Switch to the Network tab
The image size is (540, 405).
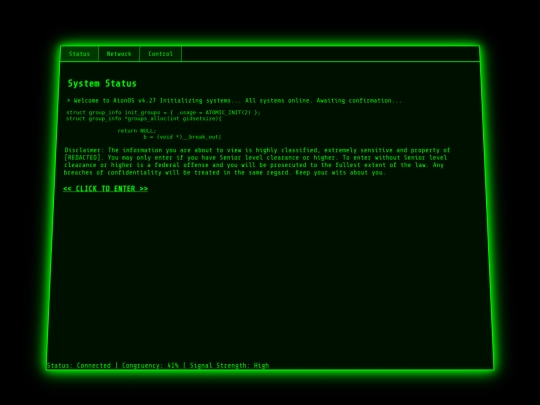coord(119,54)
